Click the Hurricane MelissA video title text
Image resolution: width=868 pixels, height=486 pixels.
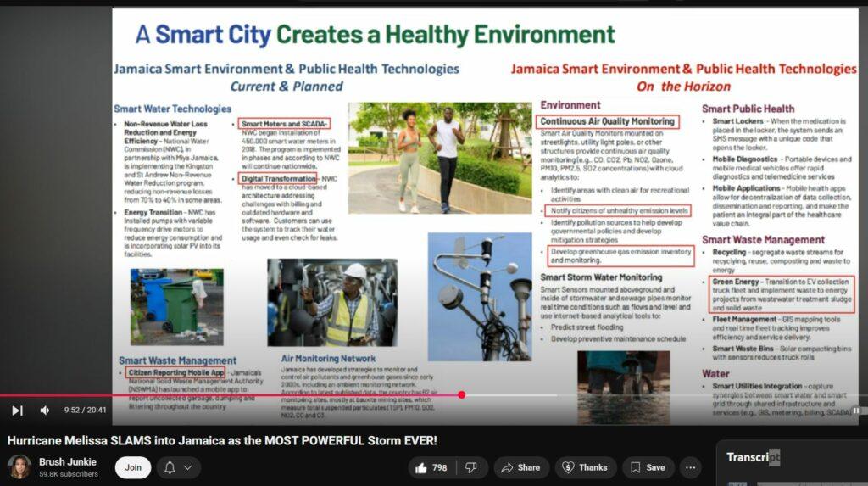[x=222, y=440]
